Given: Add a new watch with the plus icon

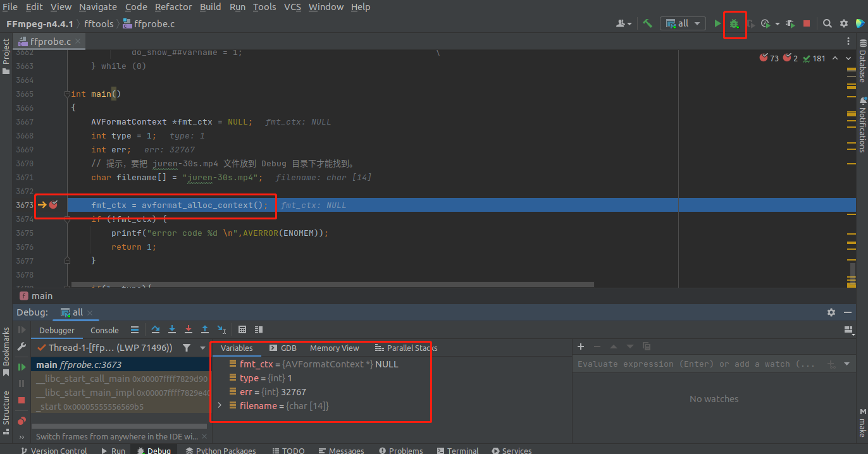Looking at the screenshot, I should [581, 347].
